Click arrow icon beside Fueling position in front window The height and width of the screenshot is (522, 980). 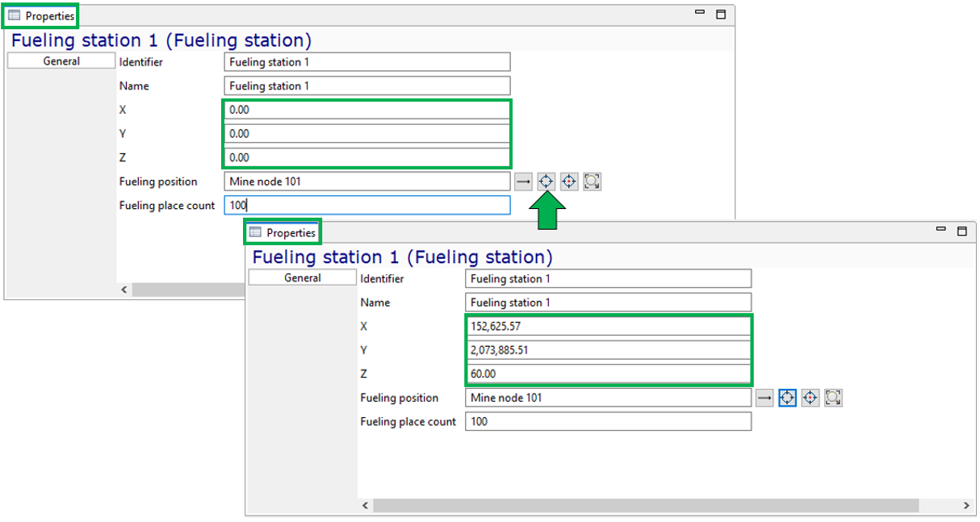pos(764,398)
